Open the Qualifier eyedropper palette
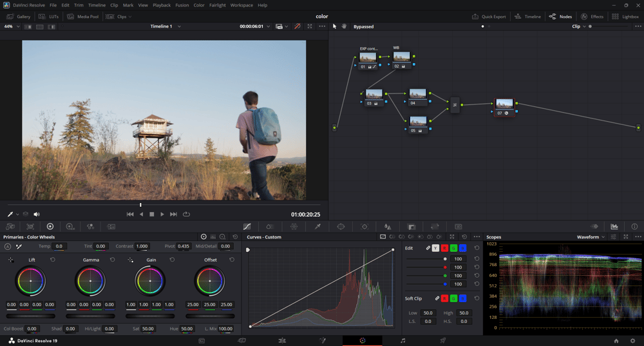This screenshot has height=346, width=644. pos(317,226)
